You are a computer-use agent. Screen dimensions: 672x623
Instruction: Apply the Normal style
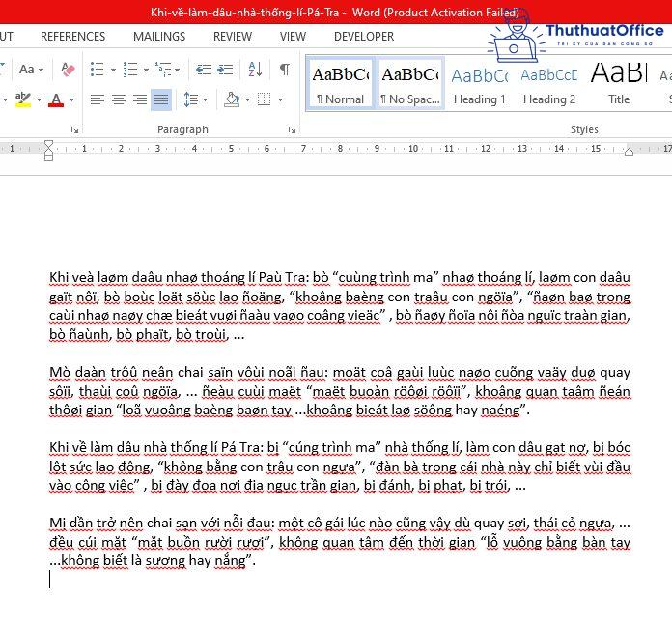341,84
